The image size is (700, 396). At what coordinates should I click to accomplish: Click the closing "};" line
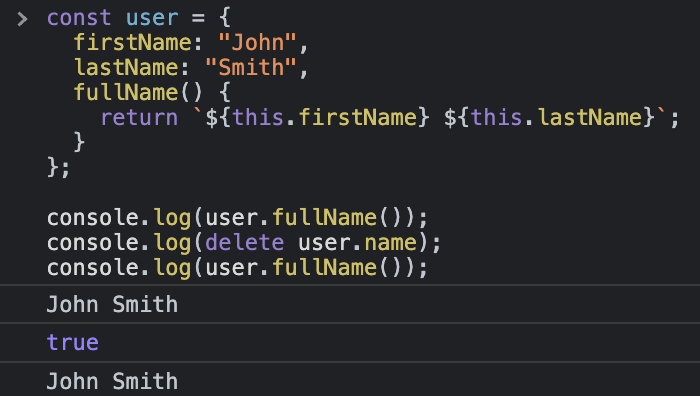click(58, 168)
